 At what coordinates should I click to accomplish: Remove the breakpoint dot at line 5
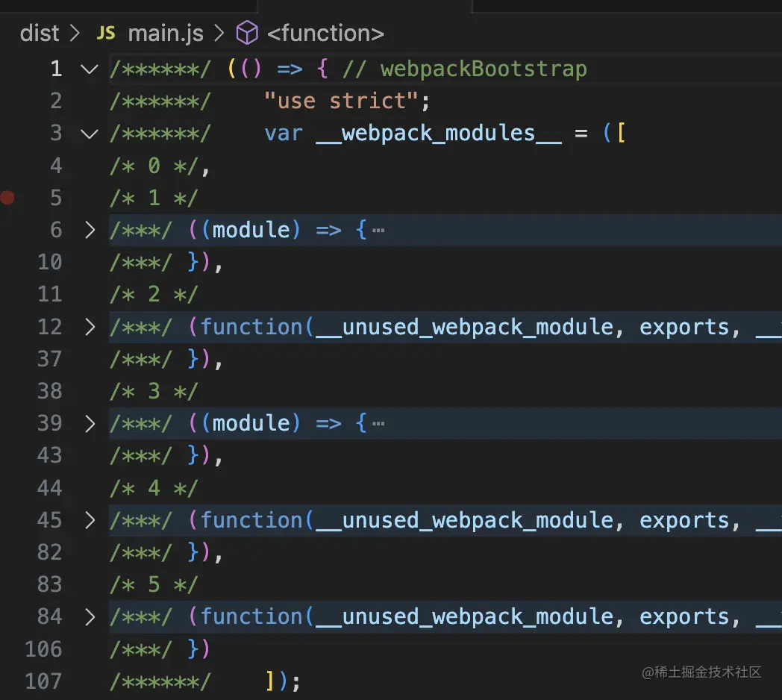[x=7, y=198]
